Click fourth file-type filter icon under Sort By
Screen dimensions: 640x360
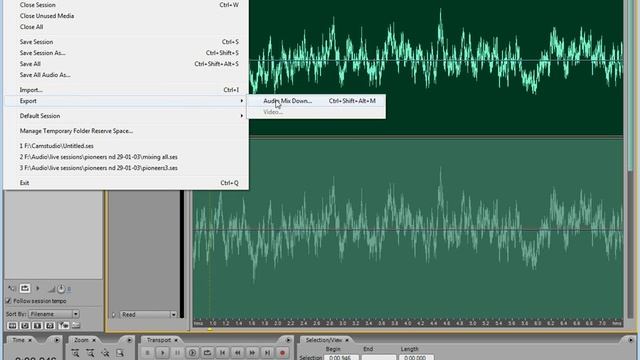click(50, 326)
